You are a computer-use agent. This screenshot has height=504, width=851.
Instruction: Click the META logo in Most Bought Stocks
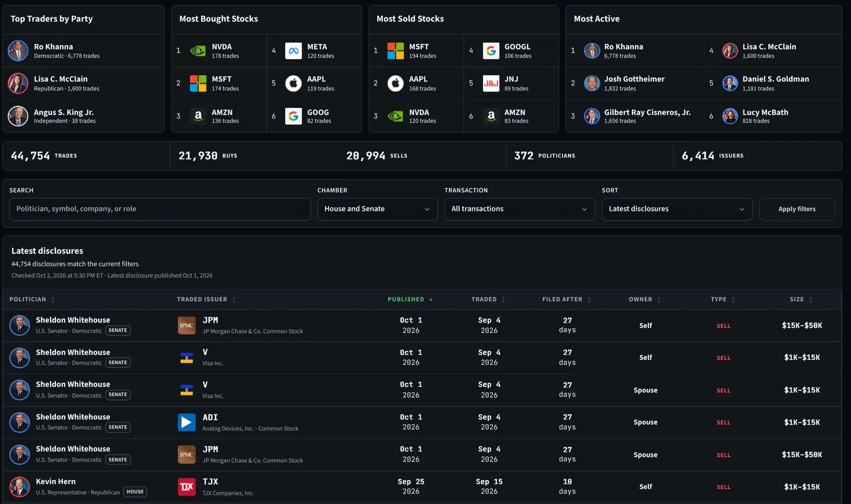pos(294,51)
